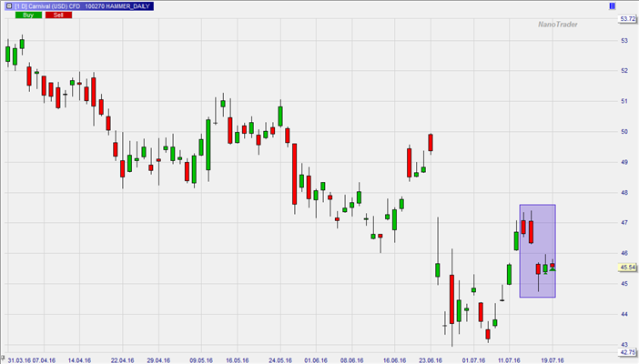Click the 50 price axis label
Screen dimensions: 639x364
point(624,132)
